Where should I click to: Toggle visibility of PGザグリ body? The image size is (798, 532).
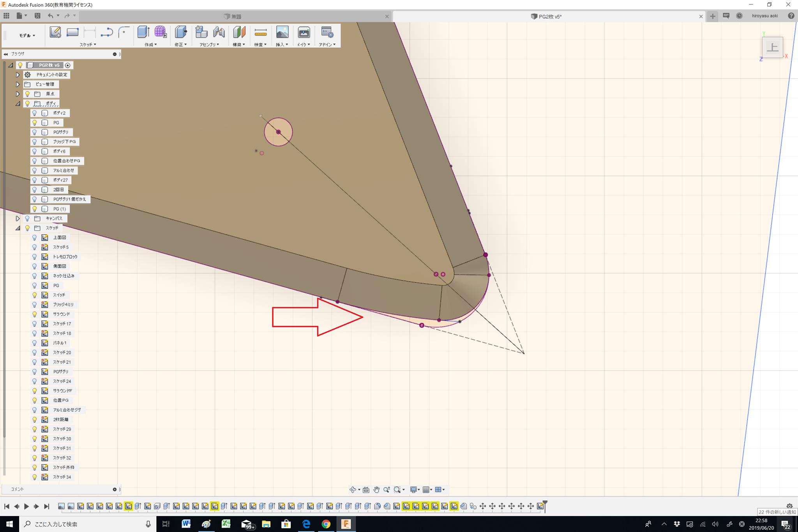pyautogui.click(x=34, y=132)
